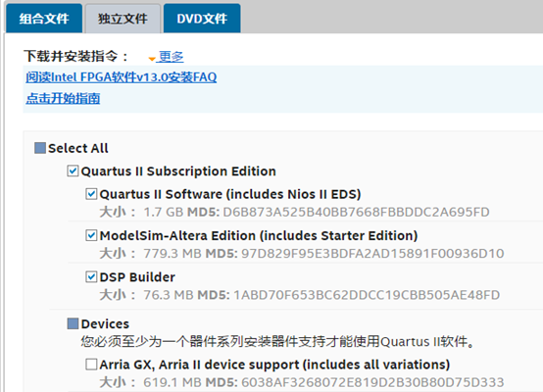Image resolution: width=543 pixels, height=392 pixels.
Task: Click the Select All label
Action: coord(78,148)
